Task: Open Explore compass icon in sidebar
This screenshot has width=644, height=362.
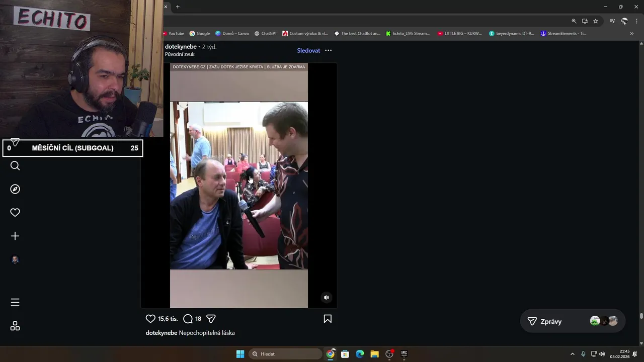Action: [15, 189]
